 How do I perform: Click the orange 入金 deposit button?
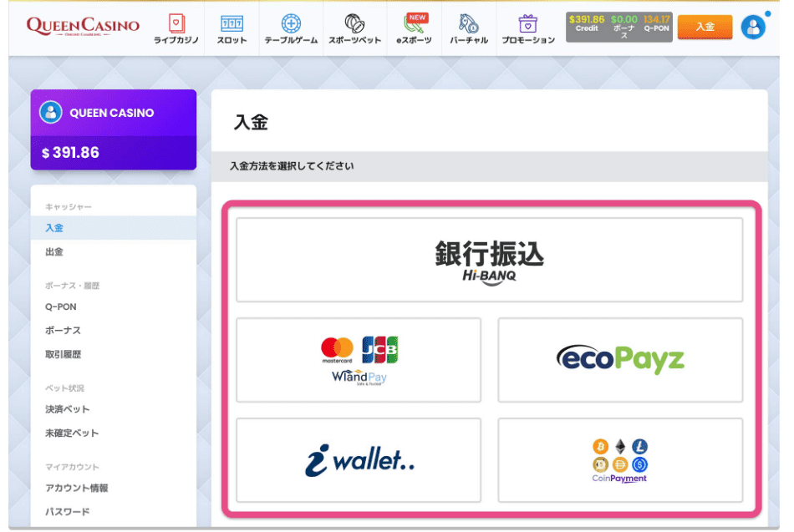click(705, 27)
